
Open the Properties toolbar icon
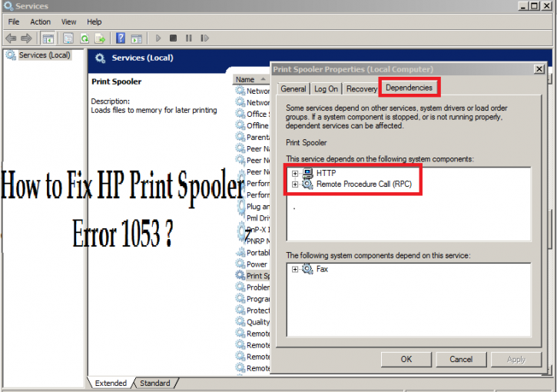[68, 38]
